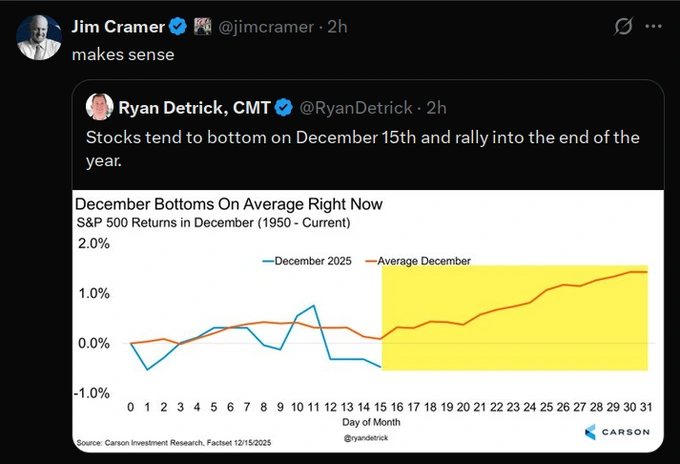Viewport: 680px width, 464px height.
Task: Click the 'makes sense' tweet text
Action: [123, 54]
